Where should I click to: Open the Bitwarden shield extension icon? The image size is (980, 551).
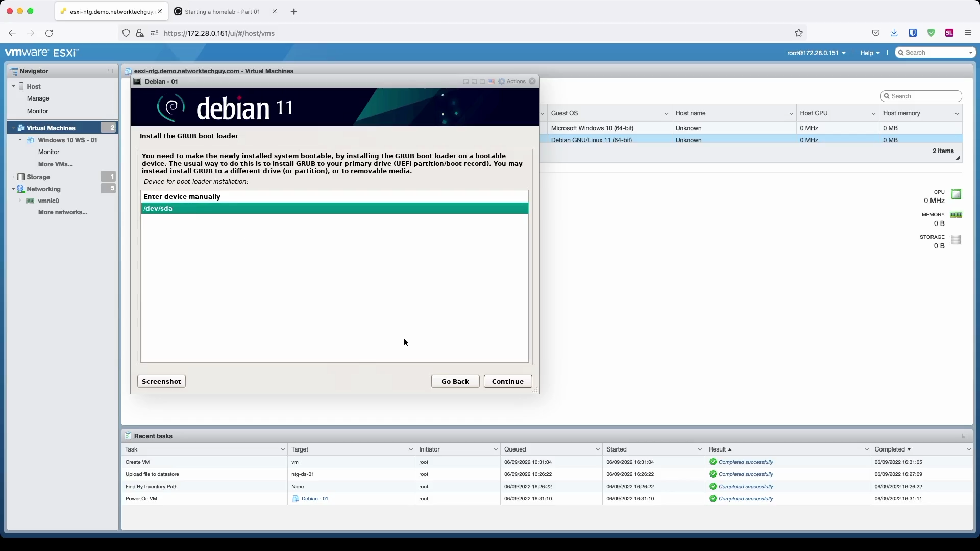pyautogui.click(x=913, y=33)
